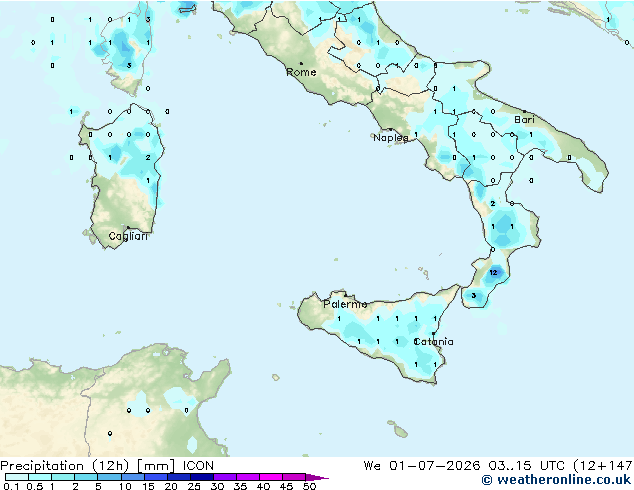Viewport: 634px width, 490px height.
Task: Click the legend value label 0.1
Action: pyautogui.click(x=11, y=486)
